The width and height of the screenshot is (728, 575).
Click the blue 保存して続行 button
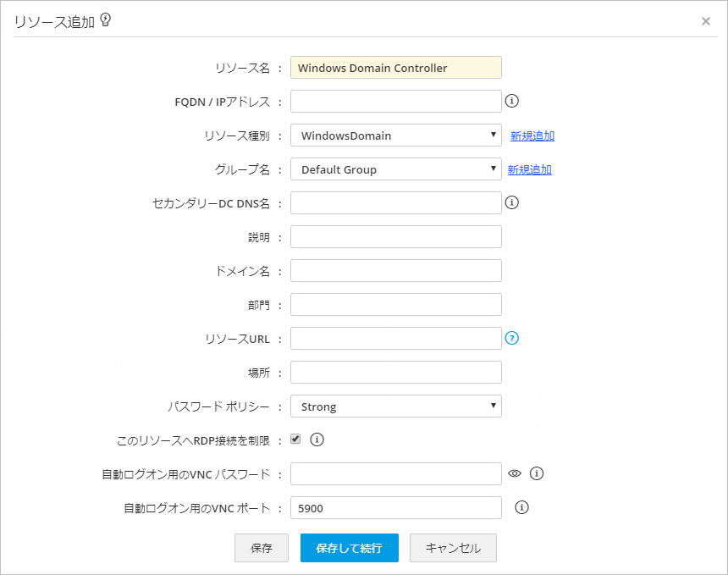point(349,548)
